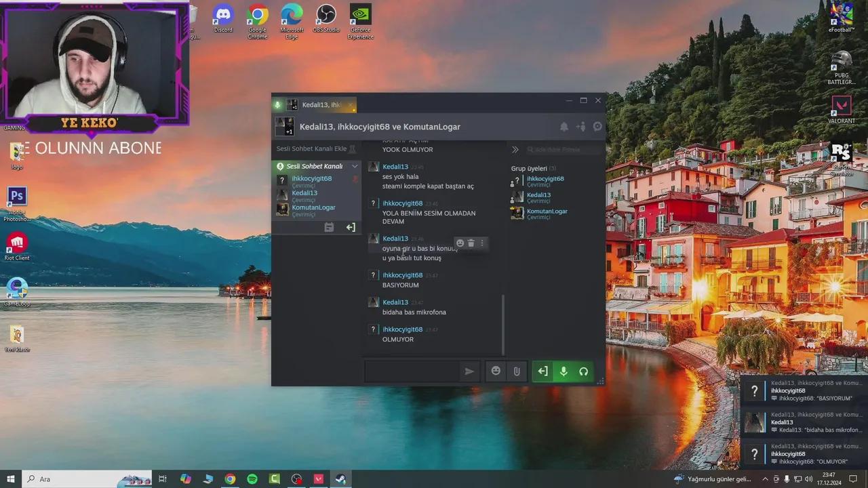The image size is (868, 488).
Task: Toggle the headphone audio output button
Action: (x=583, y=371)
